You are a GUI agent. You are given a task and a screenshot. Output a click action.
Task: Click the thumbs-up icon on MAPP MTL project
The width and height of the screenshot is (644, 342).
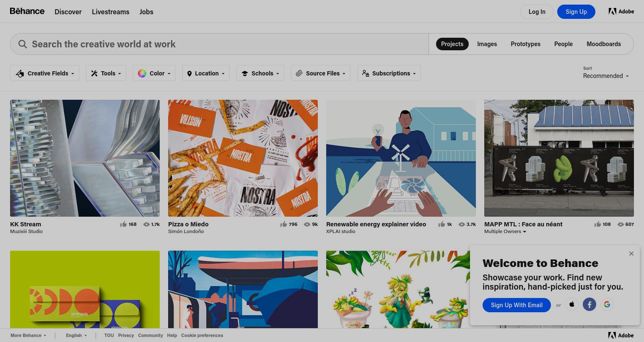coord(597,224)
